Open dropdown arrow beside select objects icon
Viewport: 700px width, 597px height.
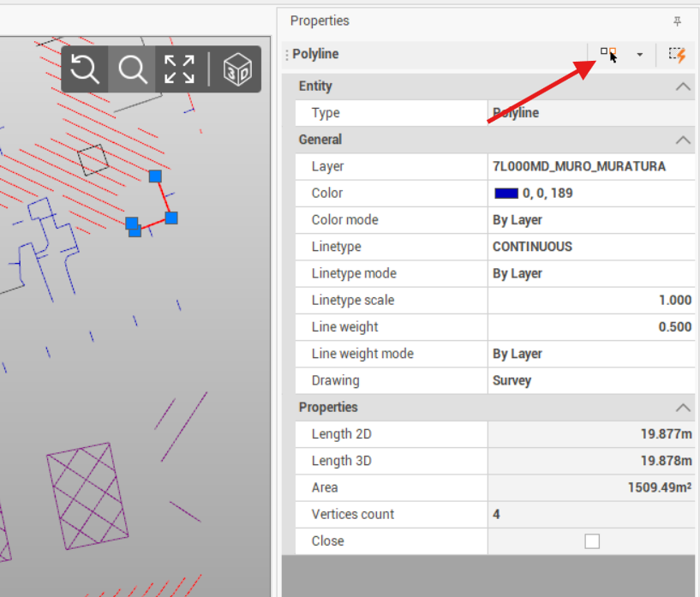(639, 55)
